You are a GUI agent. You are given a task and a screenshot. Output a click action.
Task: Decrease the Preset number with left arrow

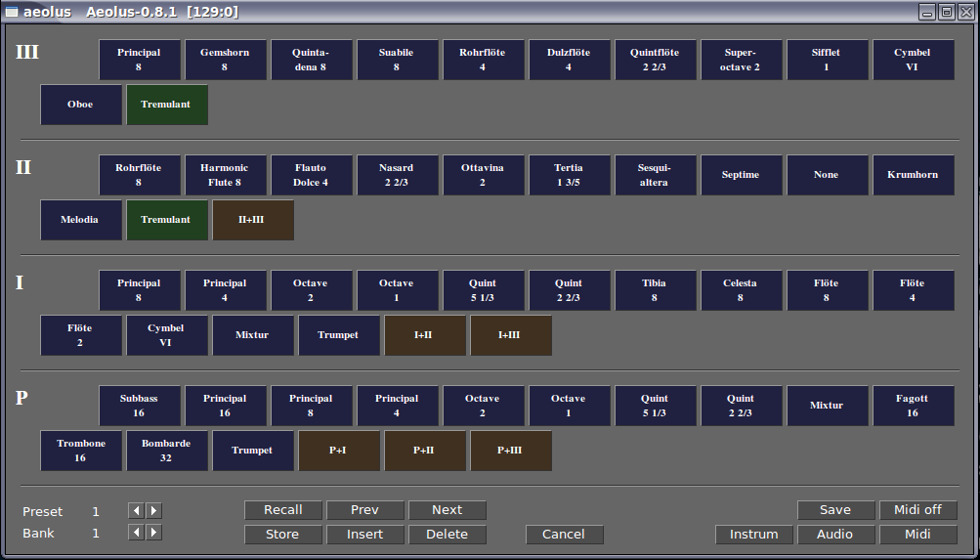(136, 510)
